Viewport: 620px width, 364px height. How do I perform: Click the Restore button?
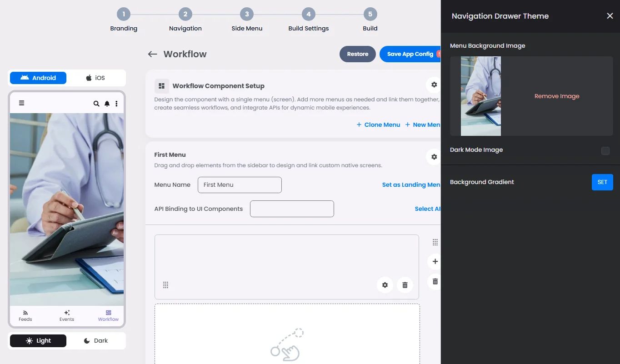[358, 54]
